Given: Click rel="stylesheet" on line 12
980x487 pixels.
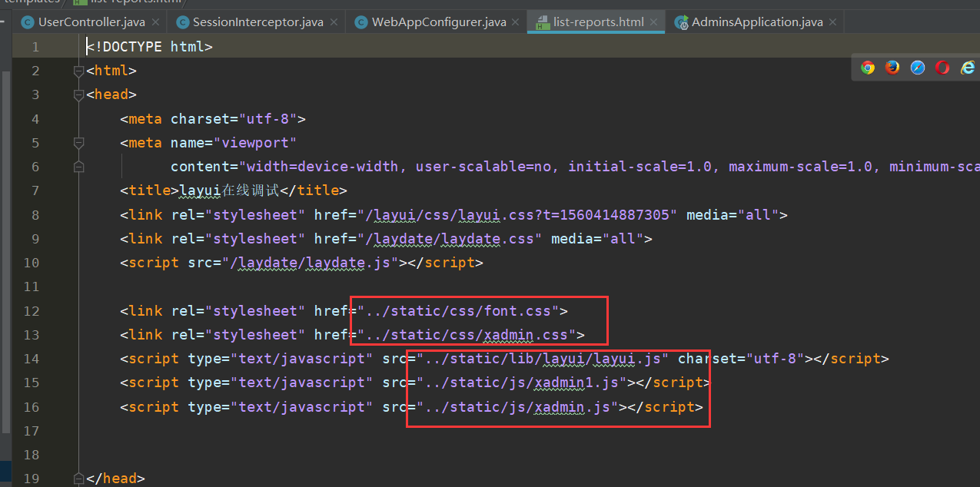Looking at the screenshot, I should point(238,311).
